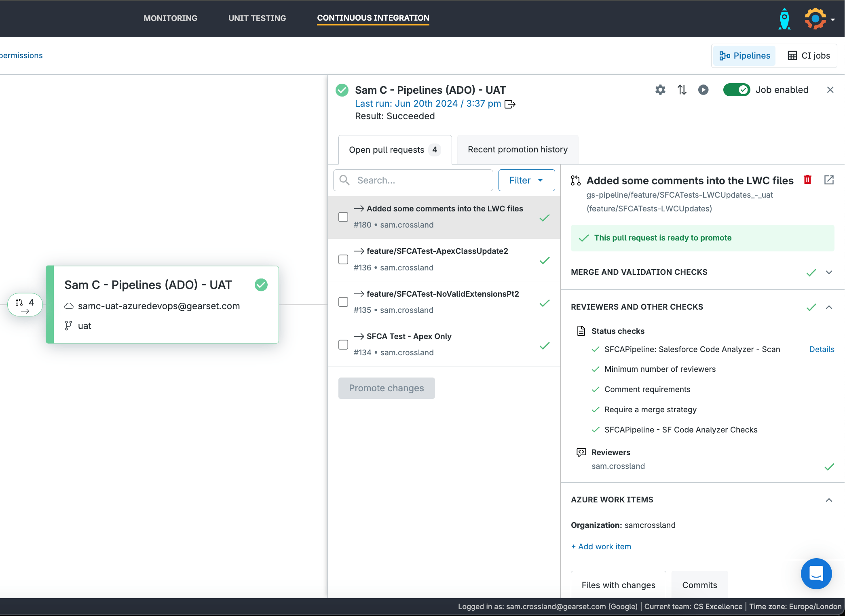This screenshot has height=616, width=845.
Task: Open the Commits tab
Action: point(699,585)
